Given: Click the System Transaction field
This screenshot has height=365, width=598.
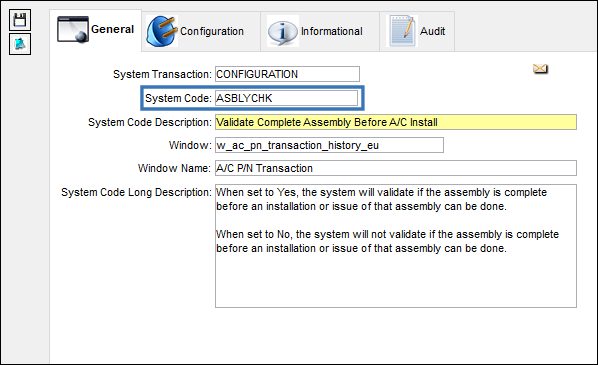Looking at the screenshot, I should (287, 74).
